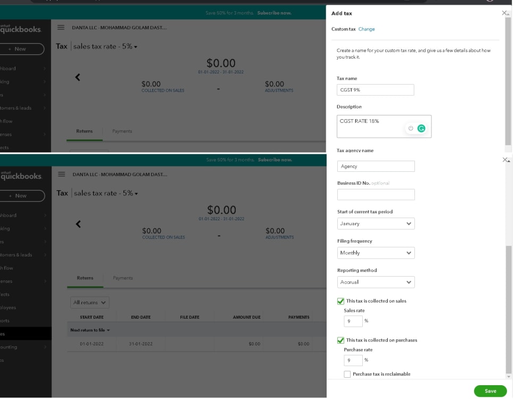
Task: Click inside the Tax name input field
Action: (x=376, y=89)
